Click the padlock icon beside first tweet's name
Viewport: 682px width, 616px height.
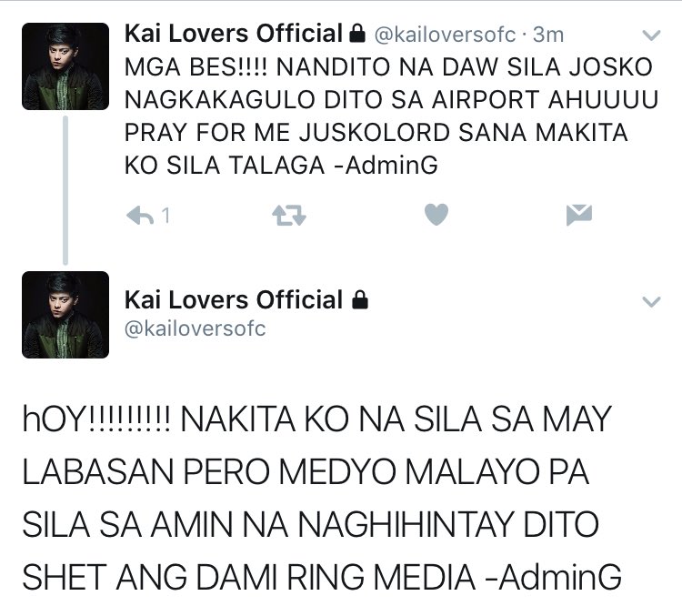coord(357,34)
